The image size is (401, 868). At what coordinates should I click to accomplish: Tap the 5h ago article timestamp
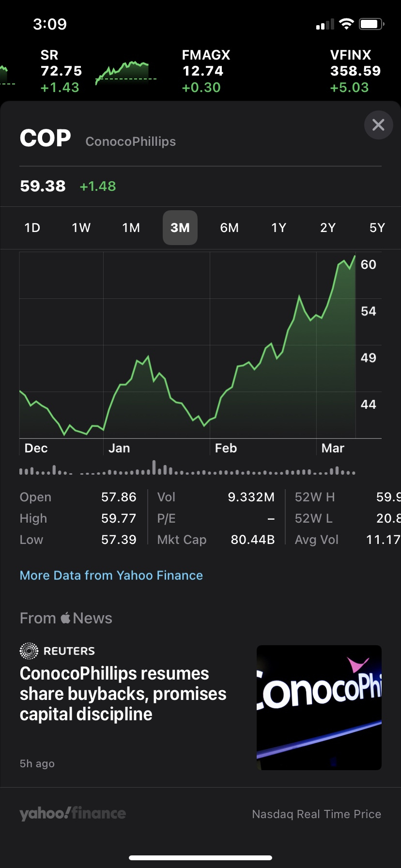click(x=37, y=764)
